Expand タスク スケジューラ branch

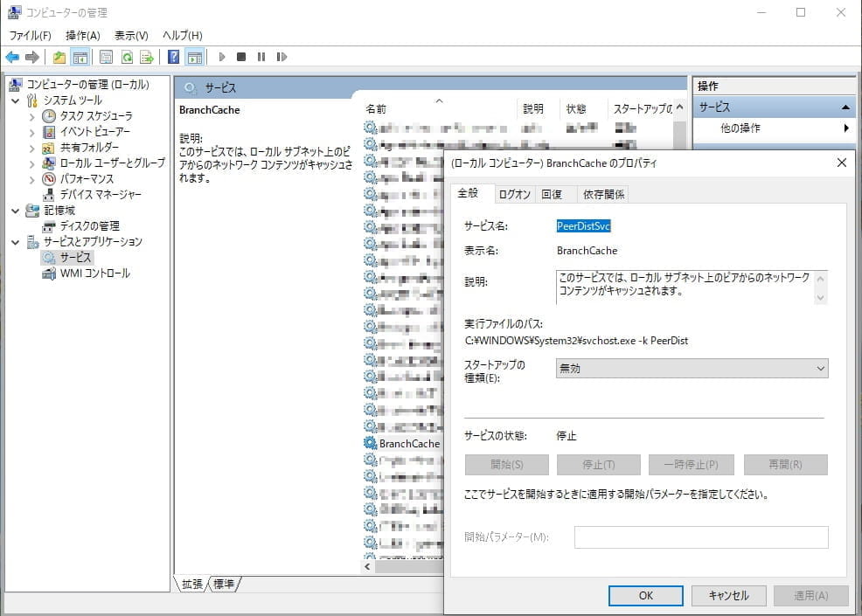coord(31,117)
